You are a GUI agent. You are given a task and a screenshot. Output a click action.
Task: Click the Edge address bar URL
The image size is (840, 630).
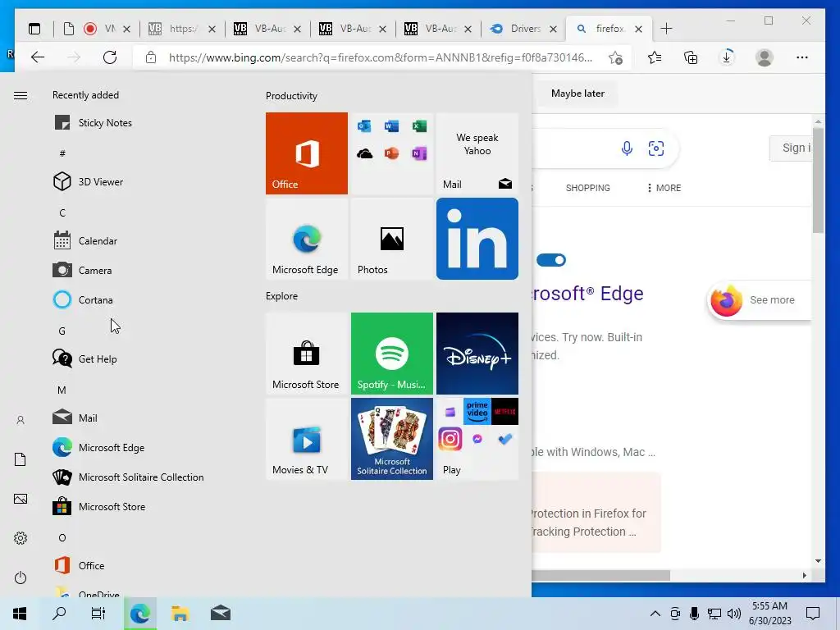coord(381,57)
